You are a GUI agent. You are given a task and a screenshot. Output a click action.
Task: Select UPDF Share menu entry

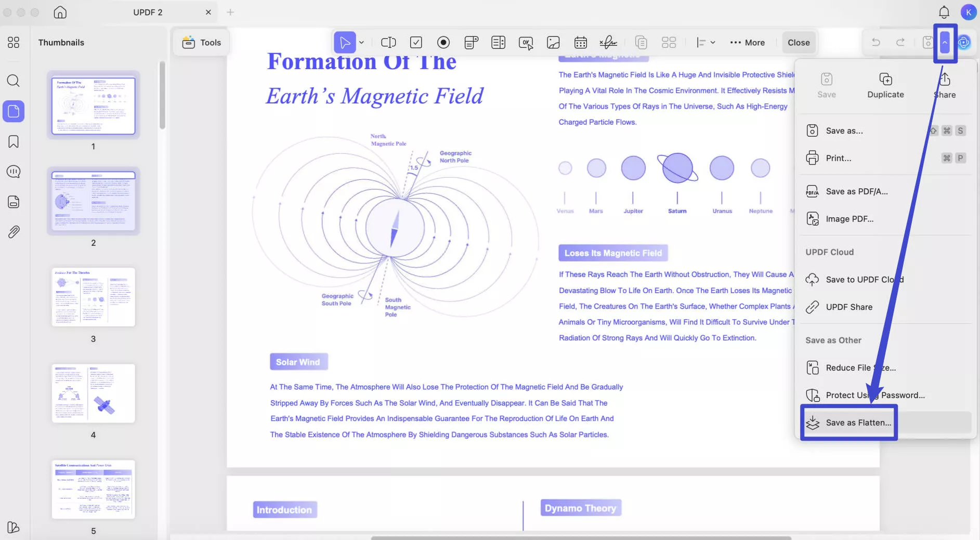click(x=886, y=307)
